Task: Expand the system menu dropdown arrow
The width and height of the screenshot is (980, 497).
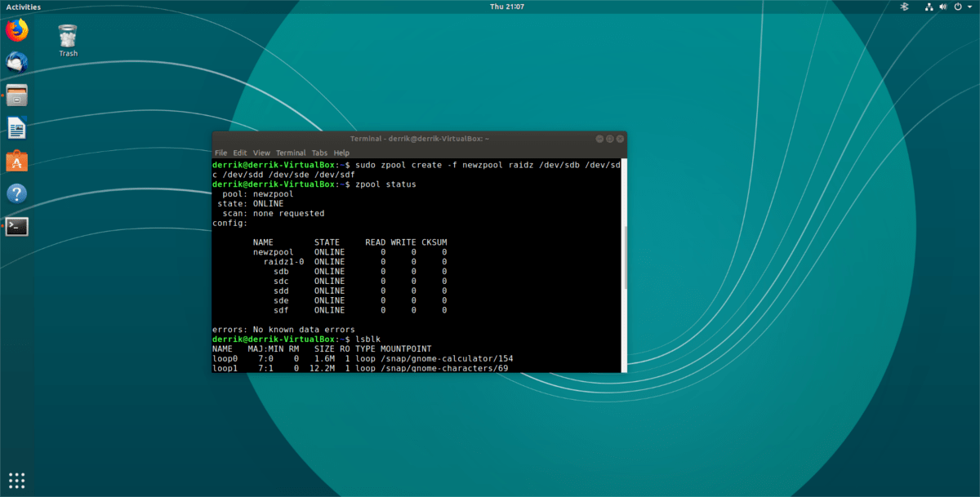Action: (969, 7)
